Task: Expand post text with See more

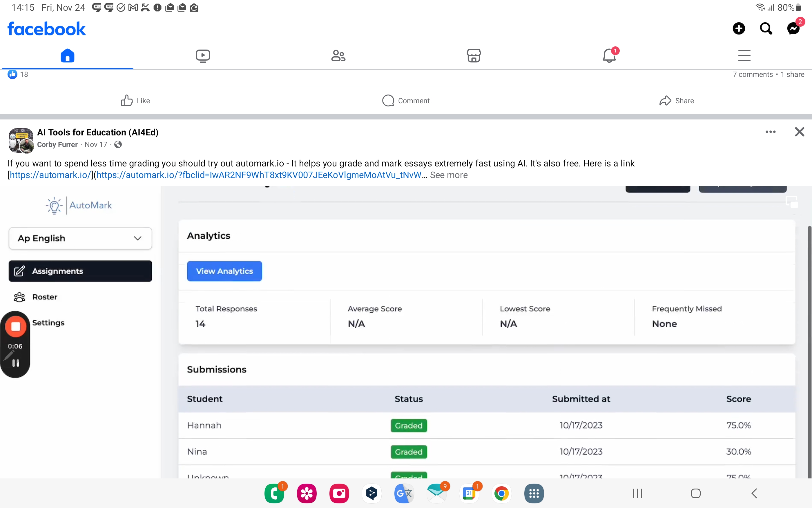Action: coord(449,175)
